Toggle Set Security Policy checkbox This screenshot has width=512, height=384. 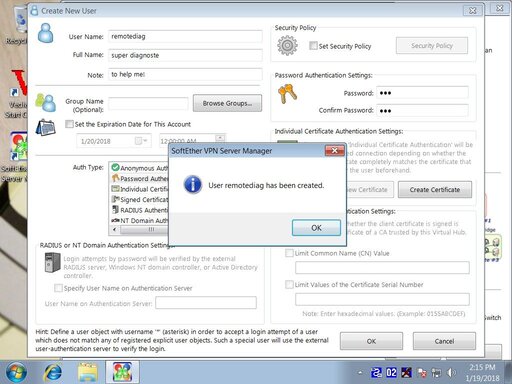pyautogui.click(x=313, y=45)
